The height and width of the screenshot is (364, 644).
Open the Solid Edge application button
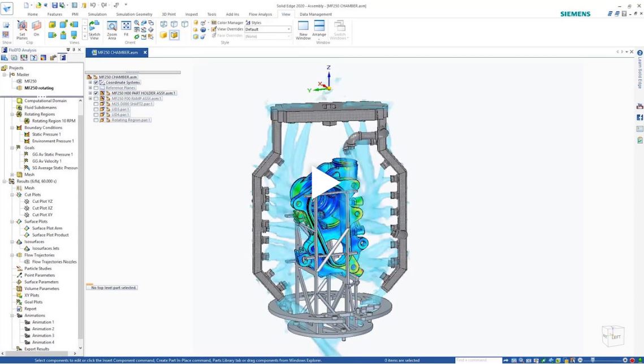click(7, 8)
